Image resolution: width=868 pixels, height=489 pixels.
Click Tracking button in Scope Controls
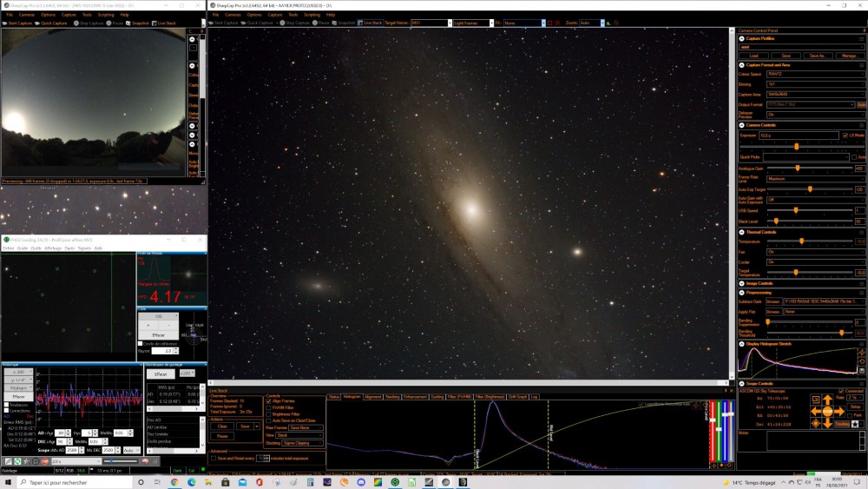click(843, 424)
